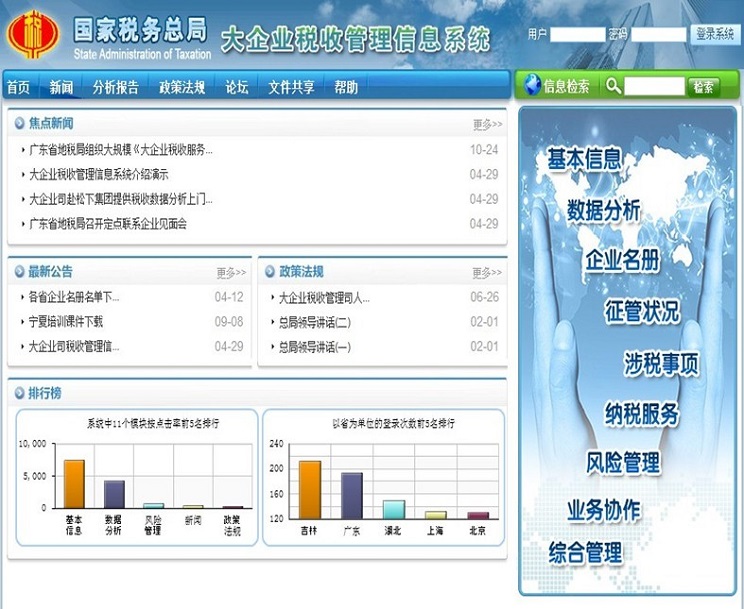Viewport: 744px width, 609px height.
Task: Open the 论坛 navigation menu item
Action: [237, 87]
